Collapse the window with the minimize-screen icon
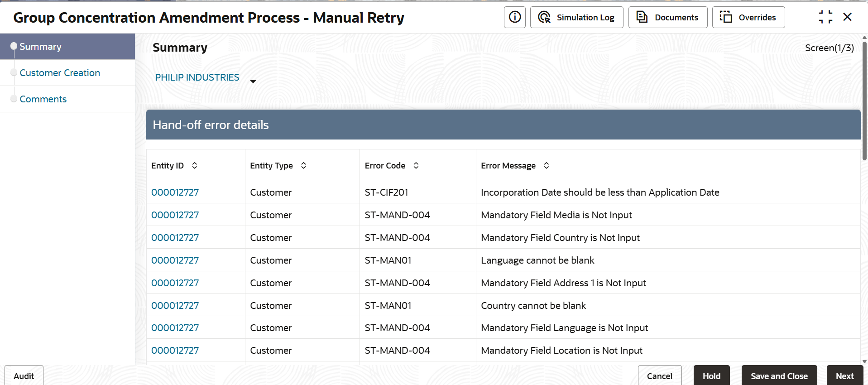868x385 pixels. (825, 17)
